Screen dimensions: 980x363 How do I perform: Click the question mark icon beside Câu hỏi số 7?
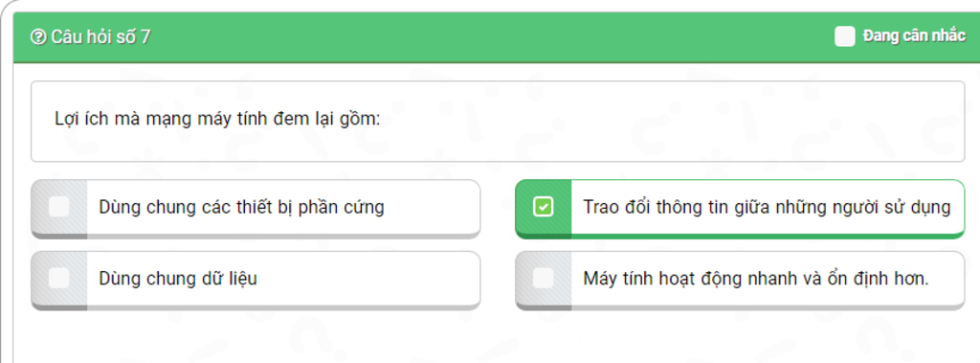[x=38, y=37]
